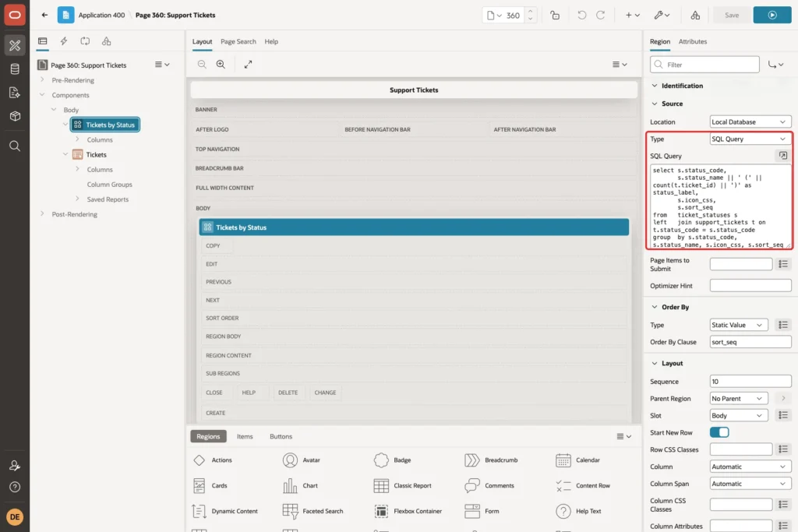Expand the layout pane to full size
The height and width of the screenshot is (532, 798).
click(248, 65)
